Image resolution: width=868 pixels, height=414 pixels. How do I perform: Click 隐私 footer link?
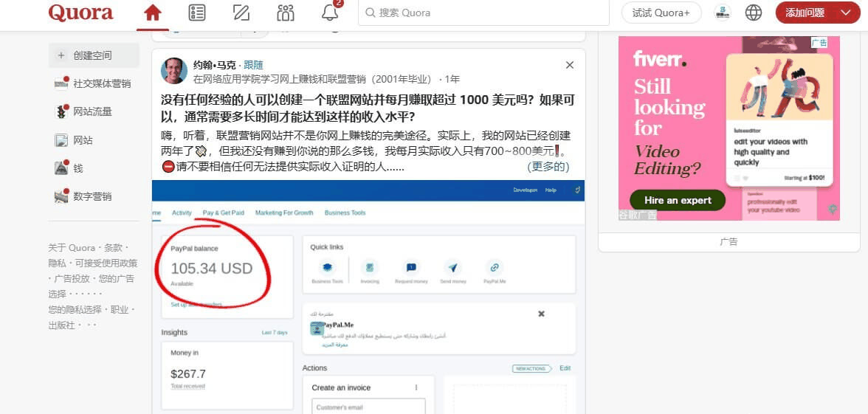[57, 263]
